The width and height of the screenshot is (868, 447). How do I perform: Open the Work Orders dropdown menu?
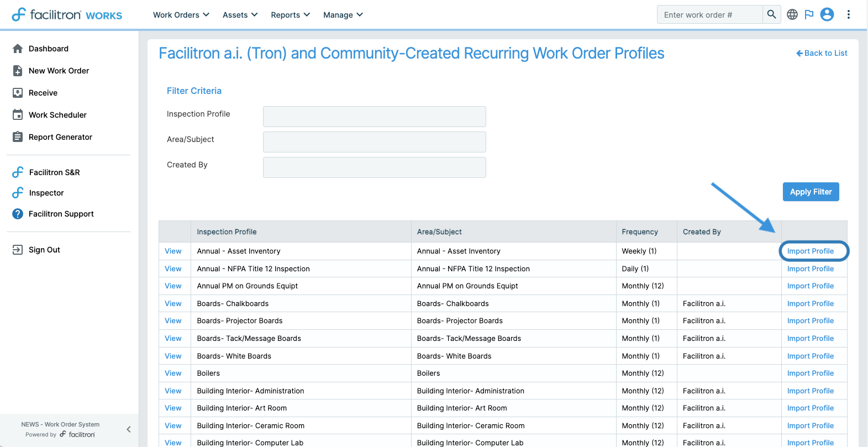[x=181, y=15]
